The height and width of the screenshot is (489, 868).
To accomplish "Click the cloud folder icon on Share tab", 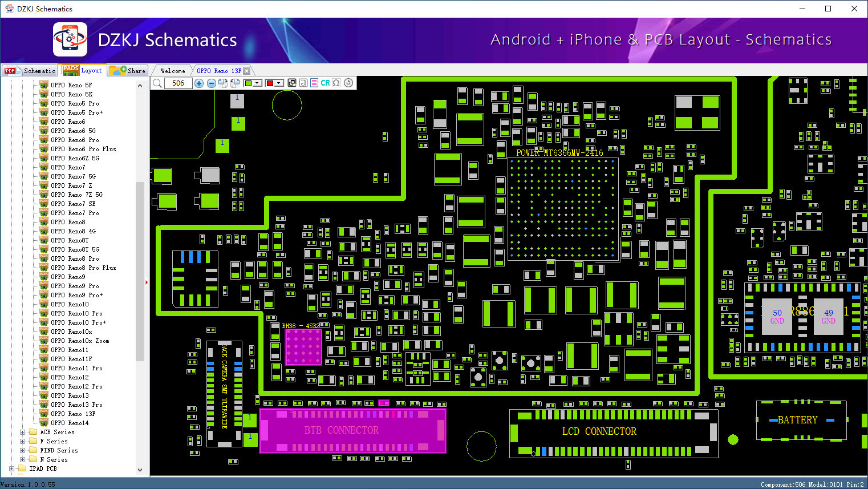I will click(x=117, y=70).
